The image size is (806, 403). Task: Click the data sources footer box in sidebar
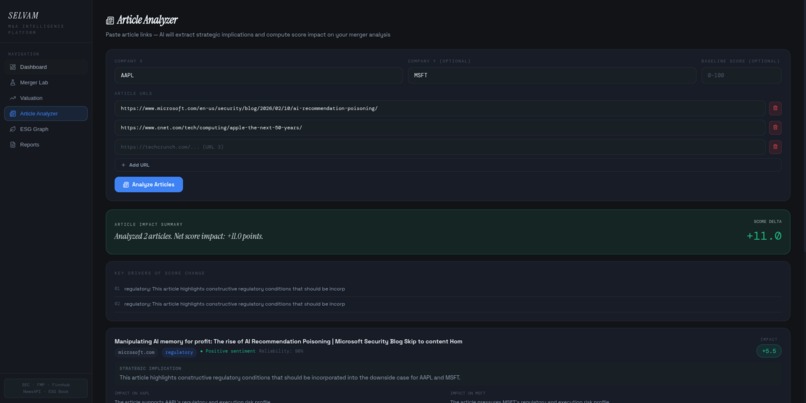46,388
